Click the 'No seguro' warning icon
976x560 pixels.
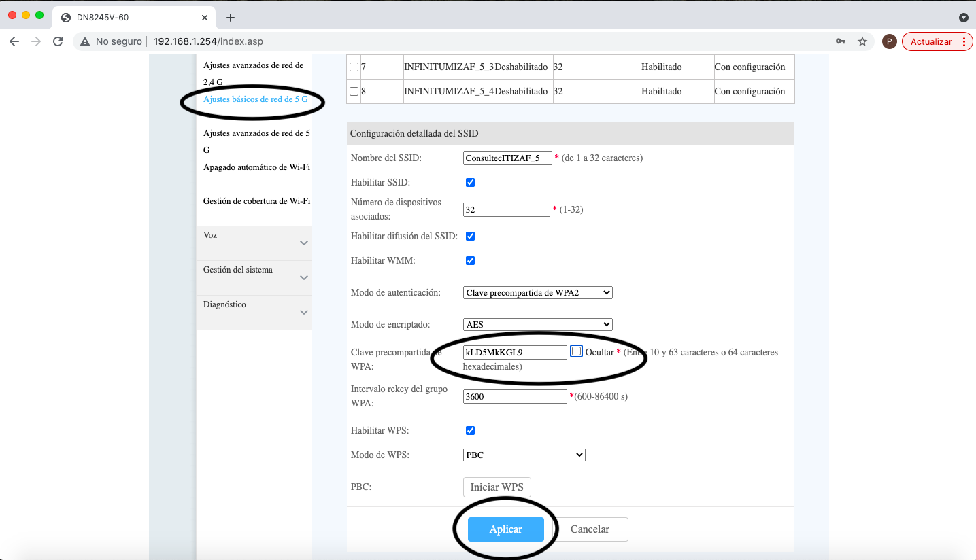(x=85, y=41)
